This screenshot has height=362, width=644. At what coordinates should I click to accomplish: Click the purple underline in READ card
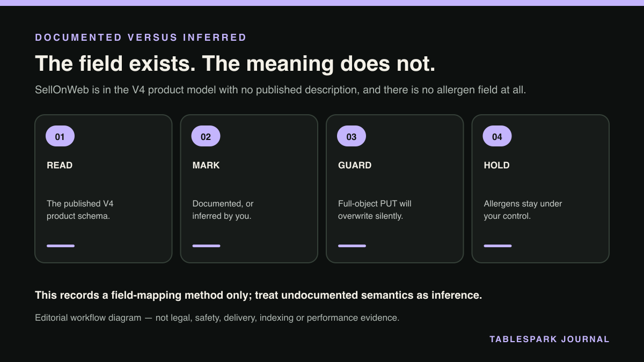pyautogui.click(x=61, y=246)
